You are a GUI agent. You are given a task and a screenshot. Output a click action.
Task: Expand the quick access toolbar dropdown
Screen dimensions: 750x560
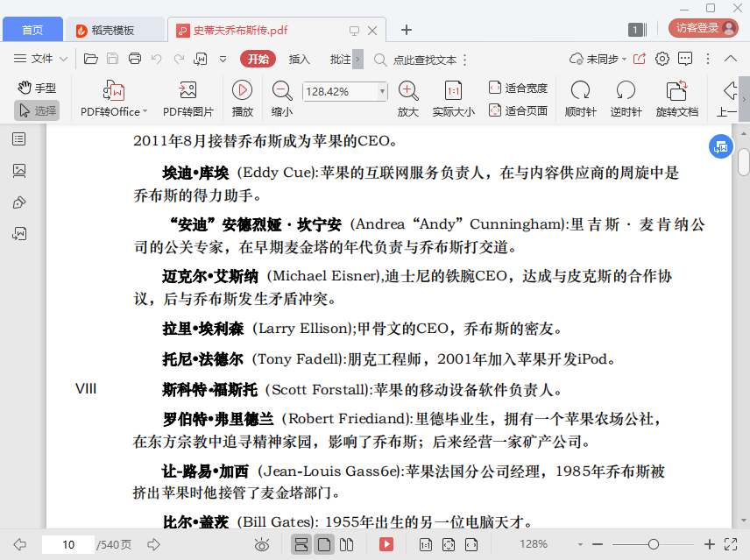point(223,60)
